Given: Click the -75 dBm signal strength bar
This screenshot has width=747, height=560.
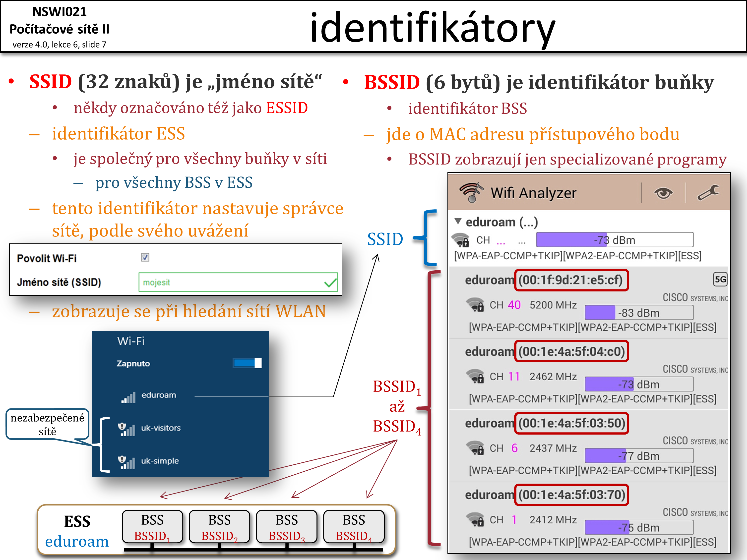Looking at the screenshot, I should click(x=639, y=527).
